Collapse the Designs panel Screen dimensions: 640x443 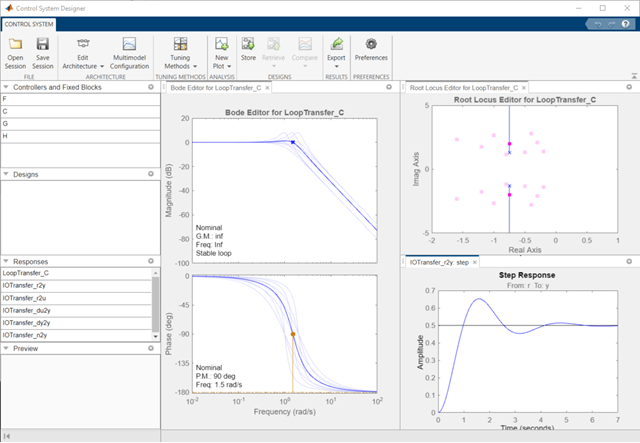click(6, 174)
